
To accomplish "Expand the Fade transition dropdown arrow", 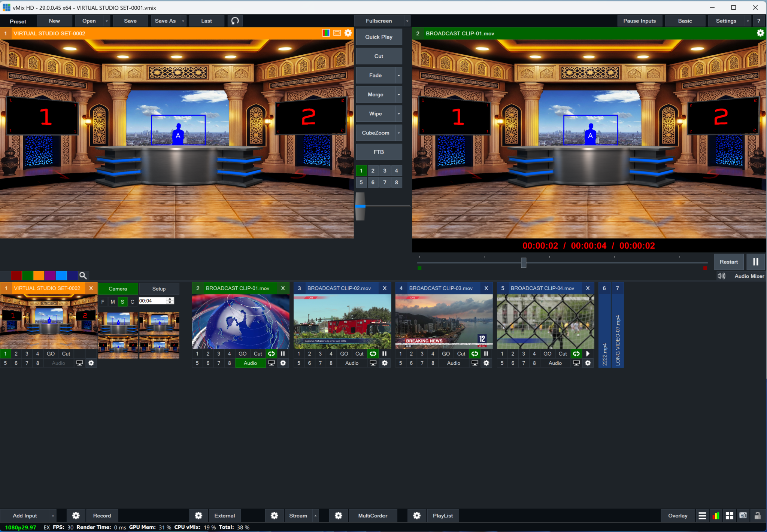I will 398,75.
